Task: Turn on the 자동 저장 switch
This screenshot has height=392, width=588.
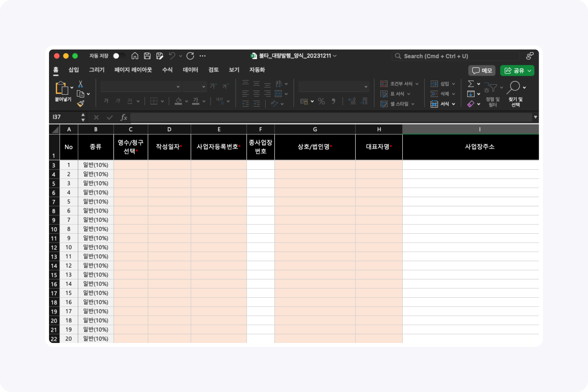Action: [x=119, y=56]
